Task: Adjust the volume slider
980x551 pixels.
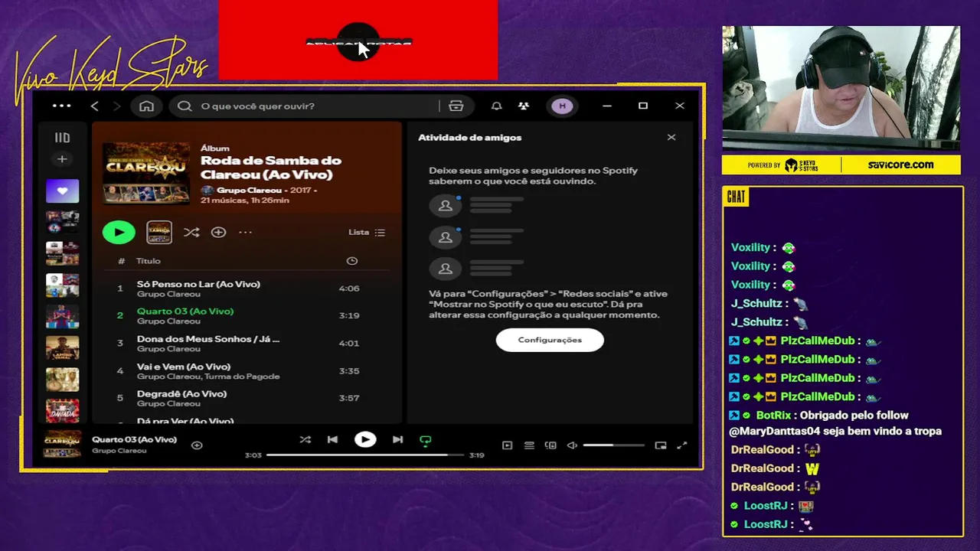Action: click(613, 445)
